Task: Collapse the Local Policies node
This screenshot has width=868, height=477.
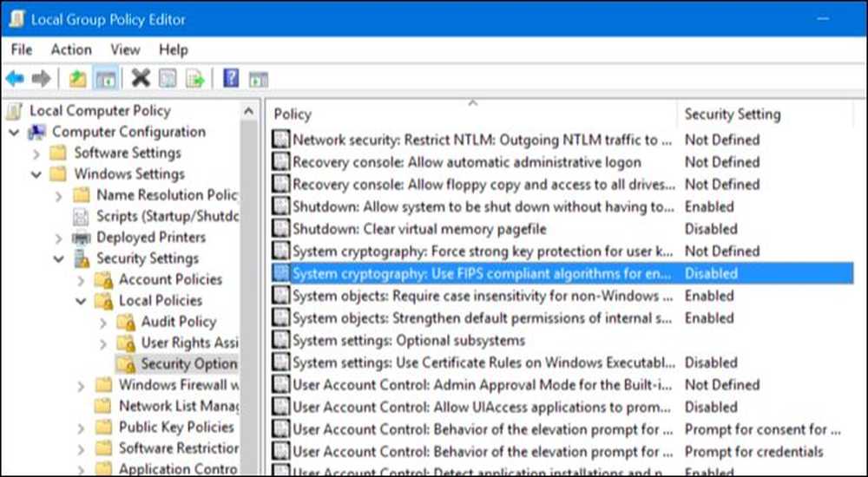Action: tap(82, 301)
